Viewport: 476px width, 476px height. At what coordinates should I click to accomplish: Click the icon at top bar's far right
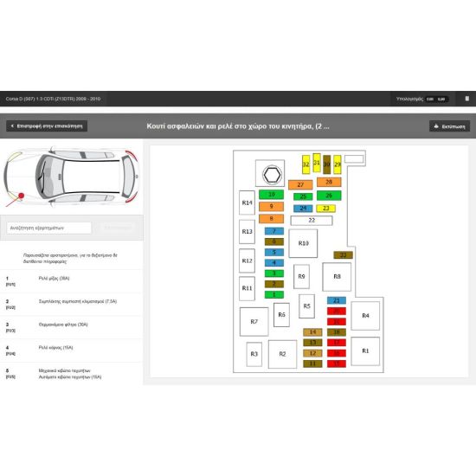pyautogui.click(x=467, y=99)
